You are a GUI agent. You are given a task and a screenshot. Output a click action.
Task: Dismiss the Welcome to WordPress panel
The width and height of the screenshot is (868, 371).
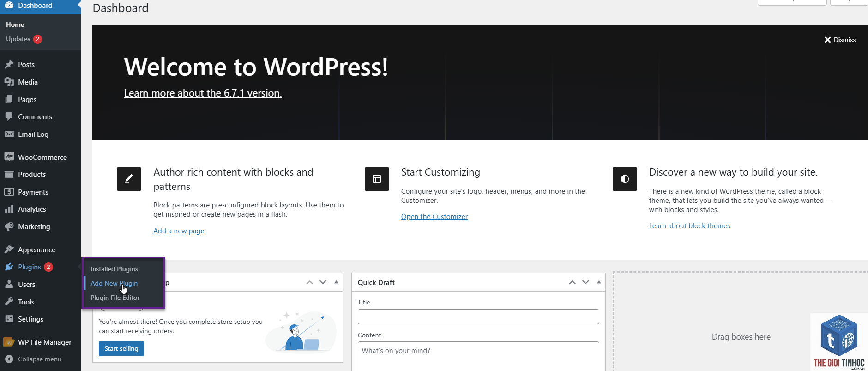click(840, 40)
